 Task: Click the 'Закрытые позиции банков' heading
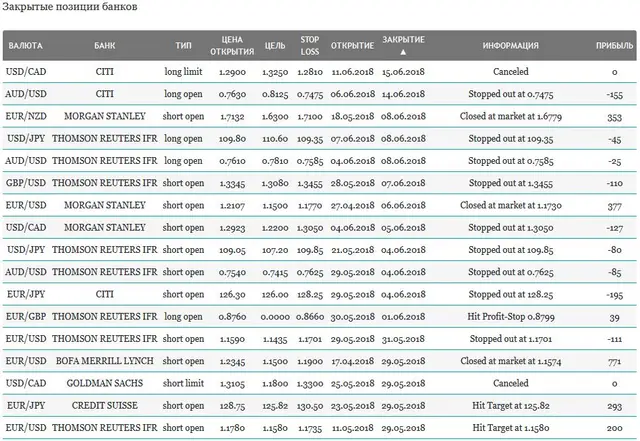coord(69,7)
